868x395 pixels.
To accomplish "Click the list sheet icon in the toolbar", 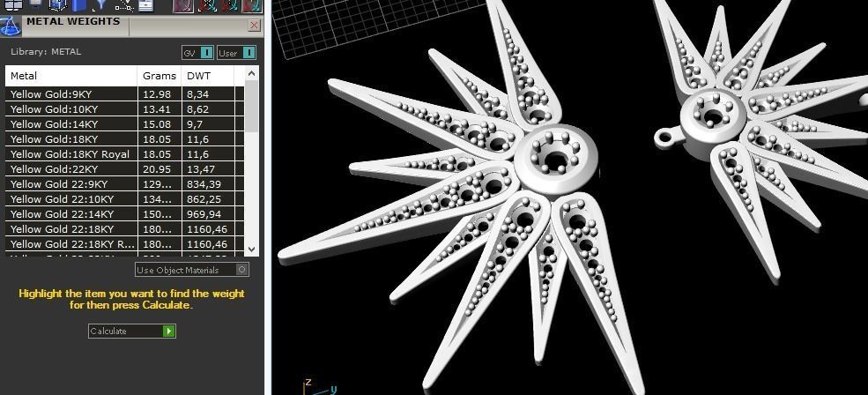I will [x=145, y=5].
